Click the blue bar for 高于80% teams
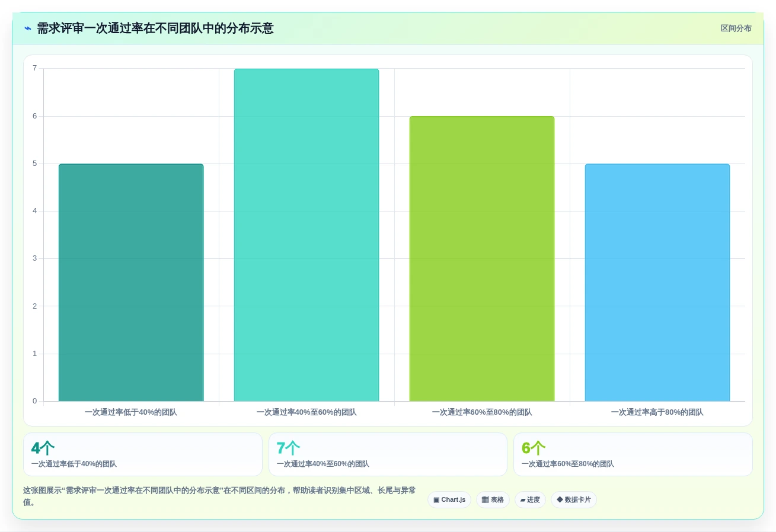This screenshot has height=532, width=776. [x=657, y=283]
